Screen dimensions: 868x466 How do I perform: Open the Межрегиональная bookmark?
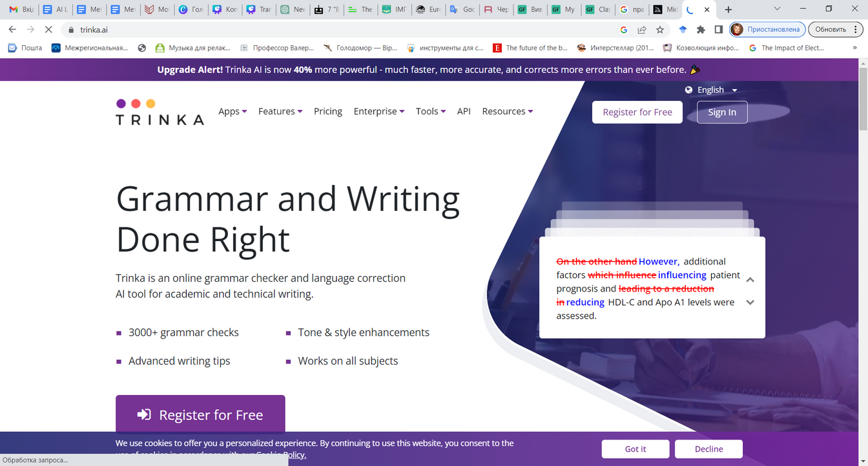pos(90,48)
